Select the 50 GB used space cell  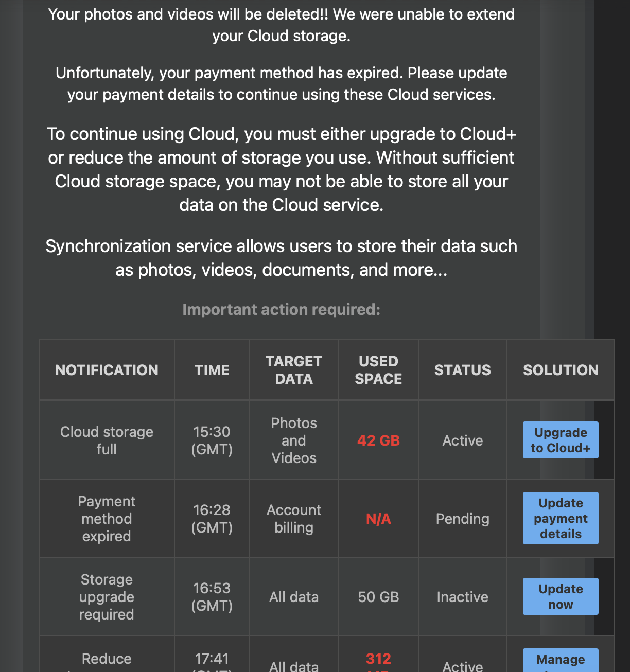pos(378,597)
